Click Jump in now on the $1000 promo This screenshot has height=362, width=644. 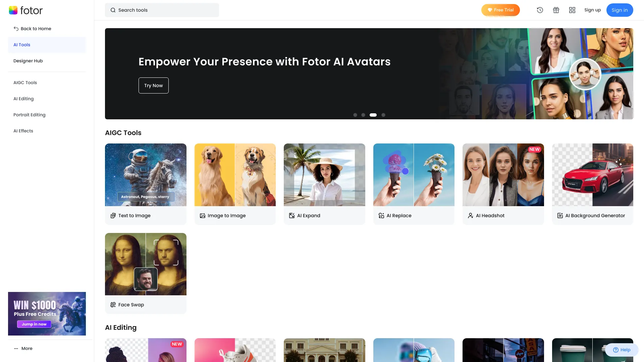click(34, 324)
